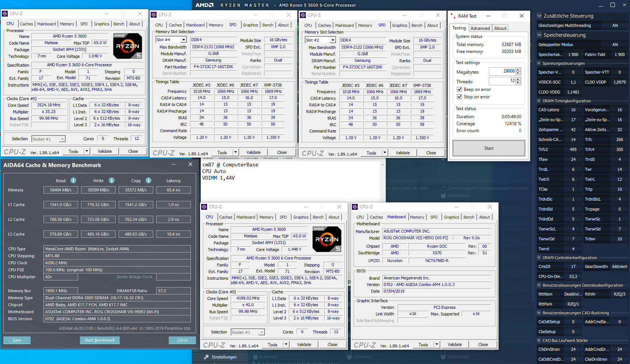The width and height of the screenshot is (630, 364).
Task: Open the Caches tab in the 3524.18 MHz CPU-Z window
Action: (x=27, y=24)
